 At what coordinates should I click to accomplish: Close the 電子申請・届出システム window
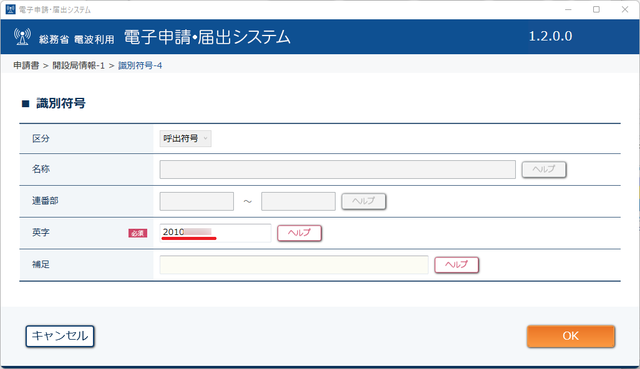coord(625,9)
